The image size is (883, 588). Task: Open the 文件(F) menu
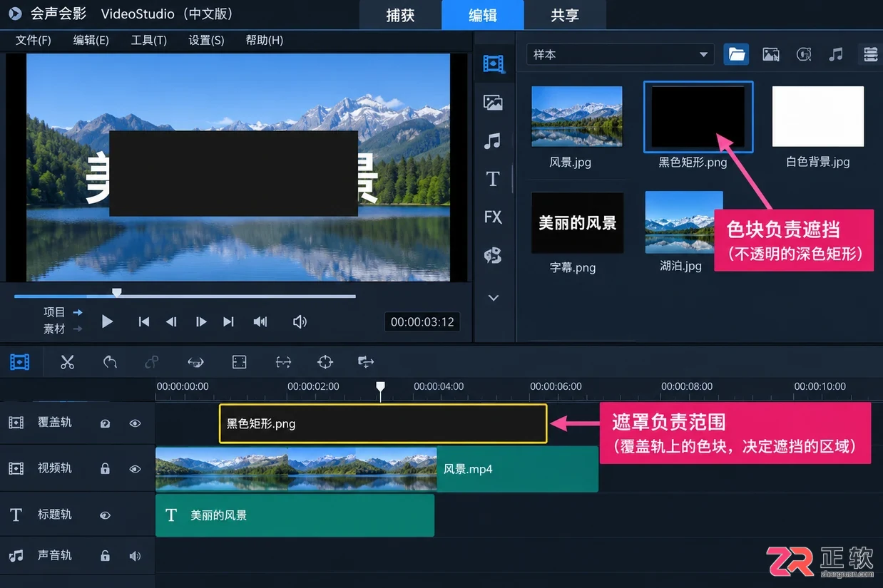(x=34, y=40)
